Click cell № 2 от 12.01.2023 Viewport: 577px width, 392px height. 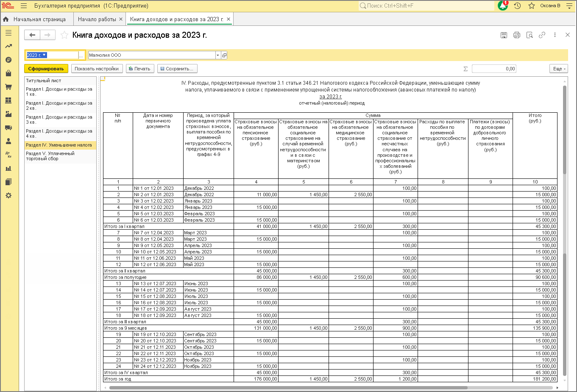[158, 195]
